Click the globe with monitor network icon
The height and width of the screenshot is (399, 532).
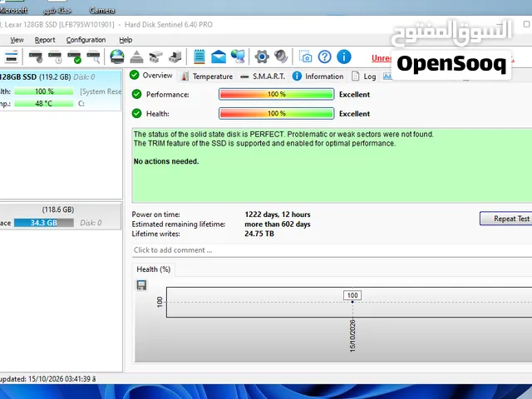pyautogui.click(x=238, y=57)
